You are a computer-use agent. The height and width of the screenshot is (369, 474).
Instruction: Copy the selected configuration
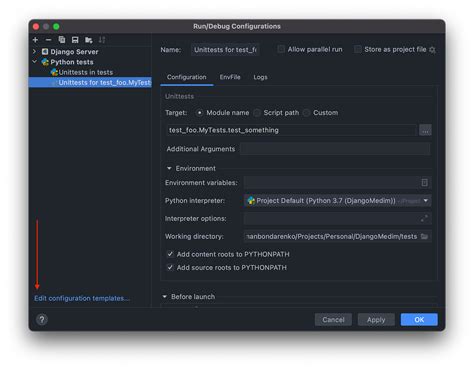click(62, 40)
